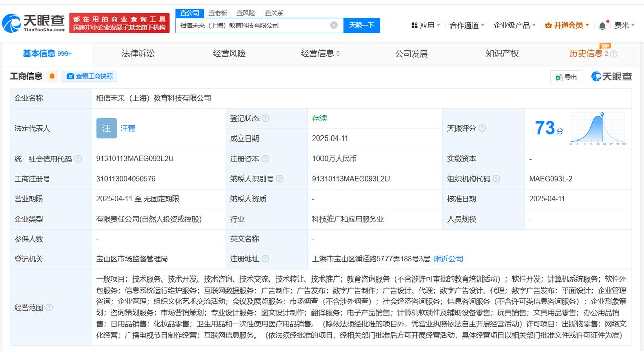Select the 查老板 search tab
The height and width of the screenshot is (351, 644).
click(218, 13)
